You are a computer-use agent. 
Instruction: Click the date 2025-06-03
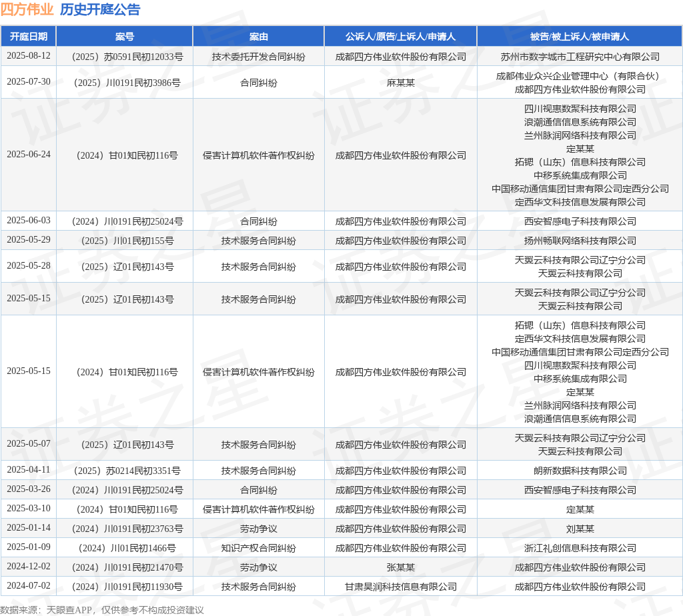coord(29,221)
